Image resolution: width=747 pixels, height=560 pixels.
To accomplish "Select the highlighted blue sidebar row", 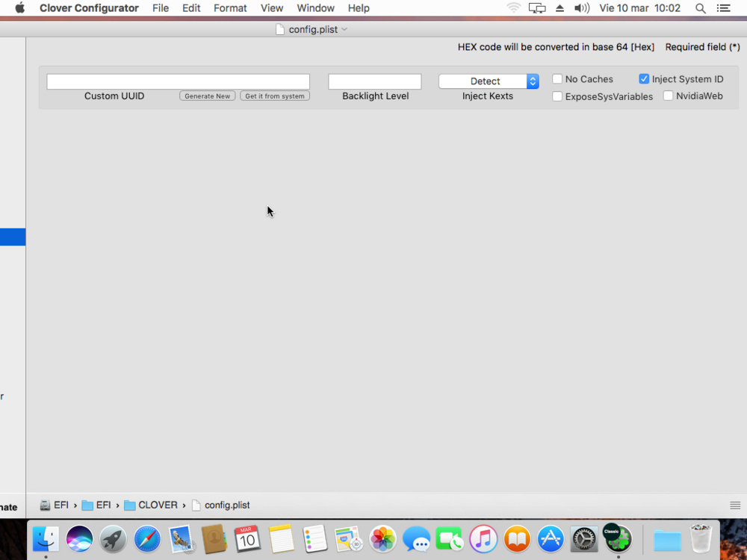I will [13, 237].
